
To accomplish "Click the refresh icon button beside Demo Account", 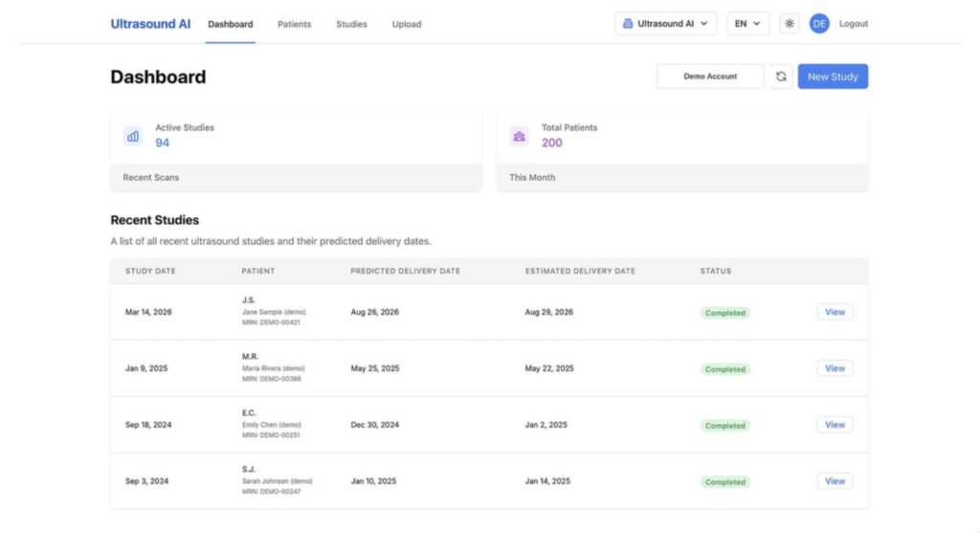I will 781,77.
